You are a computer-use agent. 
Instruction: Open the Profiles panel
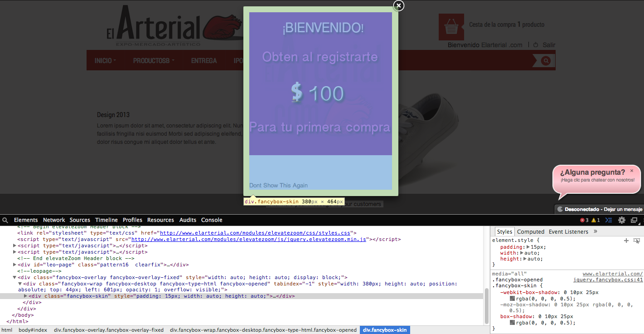pos(132,220)
